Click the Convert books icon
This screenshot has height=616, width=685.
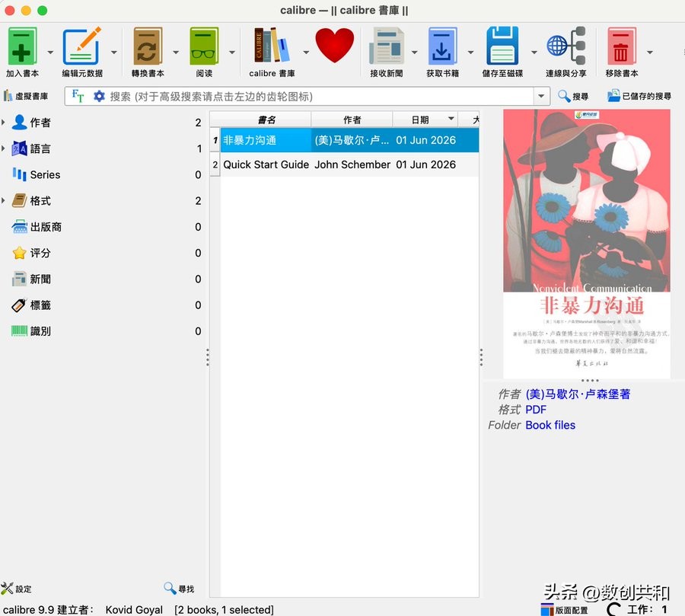148,46
